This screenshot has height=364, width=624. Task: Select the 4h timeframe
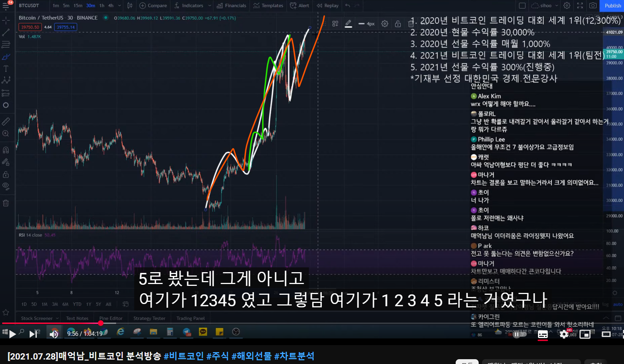(111, 6)
